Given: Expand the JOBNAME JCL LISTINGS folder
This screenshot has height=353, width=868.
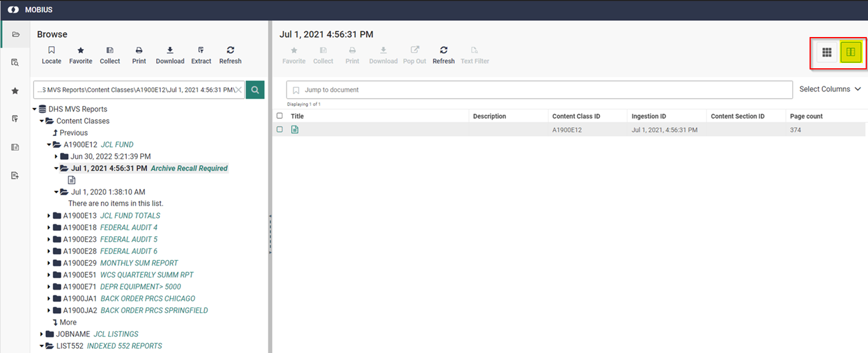Looking at the screenshot, I should (42, 334).
